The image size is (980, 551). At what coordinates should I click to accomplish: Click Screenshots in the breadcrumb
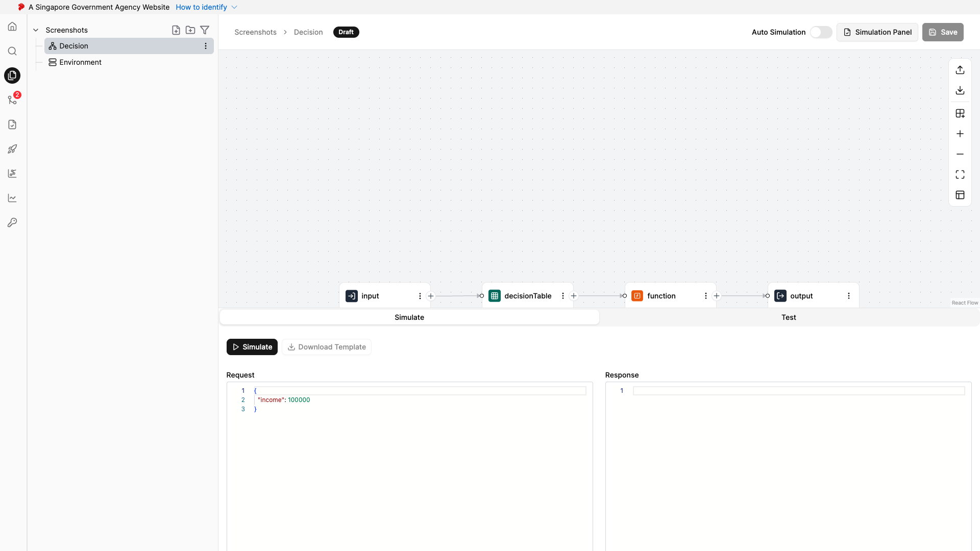pos(255,32)
